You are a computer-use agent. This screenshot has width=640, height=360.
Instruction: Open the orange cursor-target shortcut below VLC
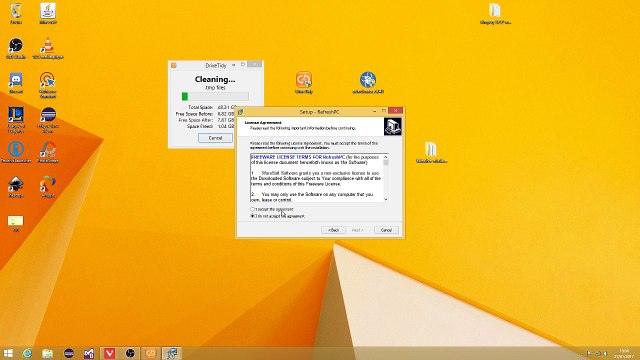tap(48, 84)
